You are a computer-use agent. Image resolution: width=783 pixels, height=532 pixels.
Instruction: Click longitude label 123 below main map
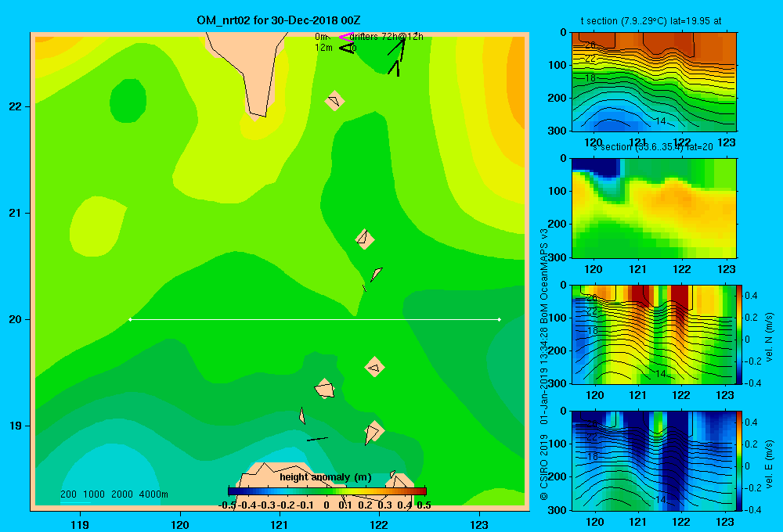pyautogui.click(x=479, y=524)
